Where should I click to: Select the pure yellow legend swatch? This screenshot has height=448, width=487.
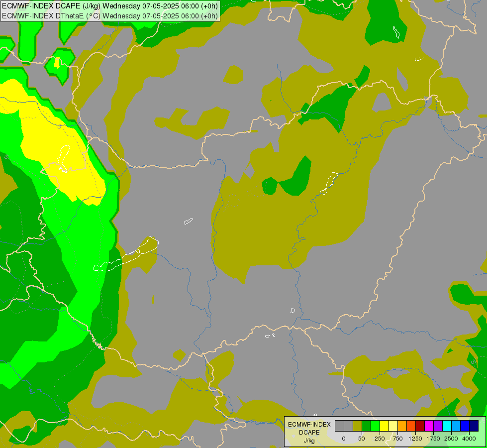(384, 426)
